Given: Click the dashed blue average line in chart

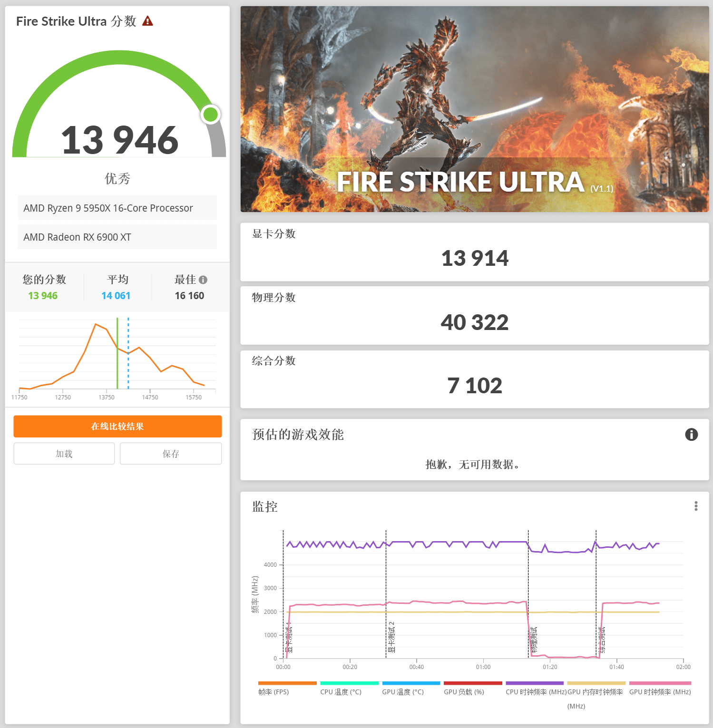Looking at the screenshot, I should (x=128, y=353).
